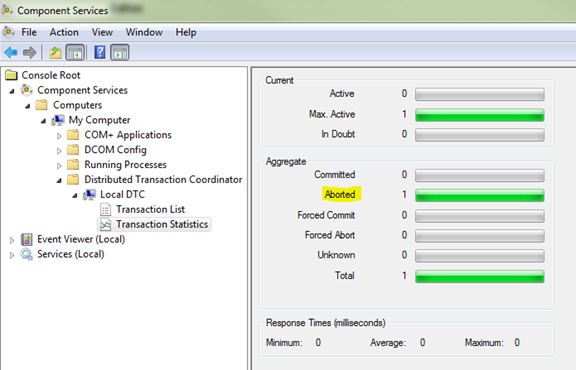The width and height of the screenshot is (576, 370).
Task: Select Running Processes label
Action: point(125,165)
